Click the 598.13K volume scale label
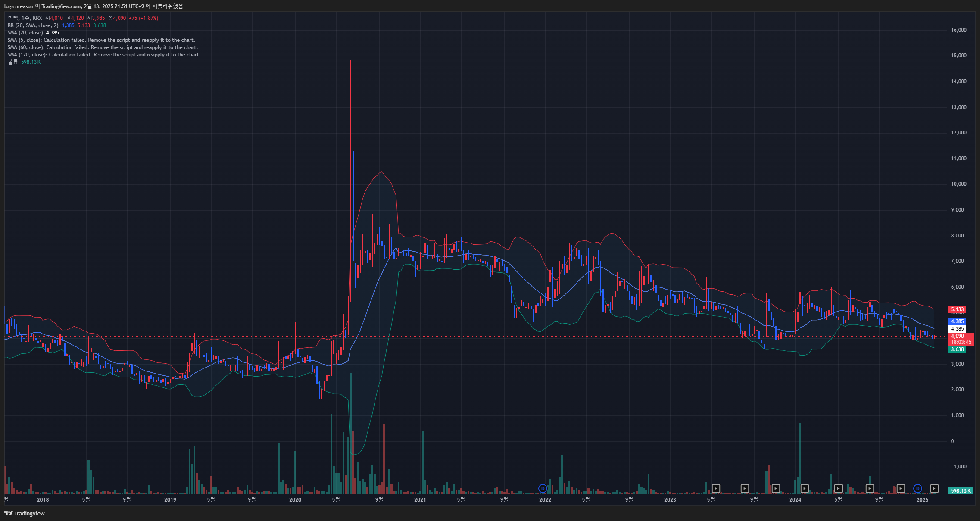This screenshot has width=980, height=521. point(960,490)
